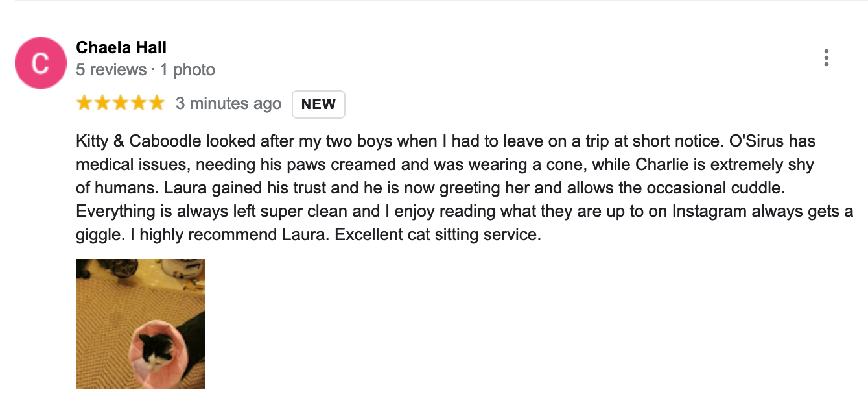The height and width of the screenshot is (405, 868).
Task: Click the third gold rating star
Action: (x=121, y=103)
